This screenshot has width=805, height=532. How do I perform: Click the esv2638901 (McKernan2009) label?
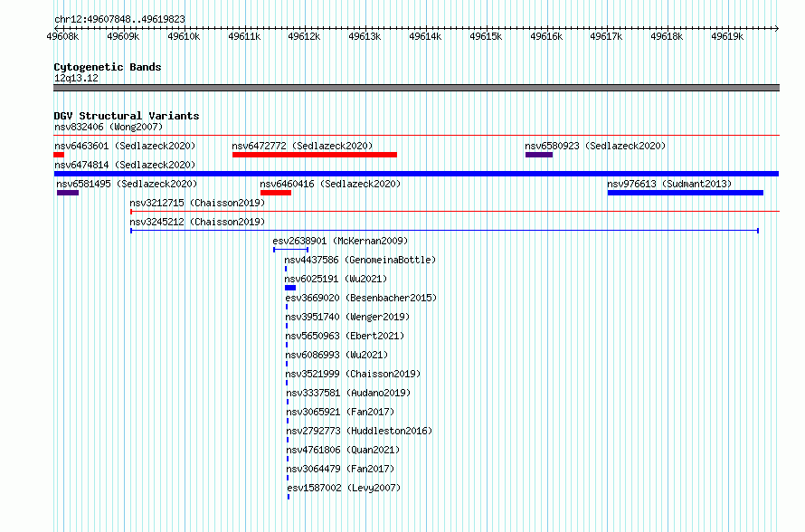pos(340,241)
